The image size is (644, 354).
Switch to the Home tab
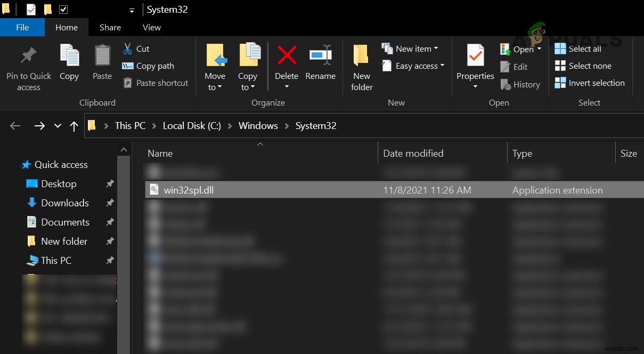coord(67,28)
